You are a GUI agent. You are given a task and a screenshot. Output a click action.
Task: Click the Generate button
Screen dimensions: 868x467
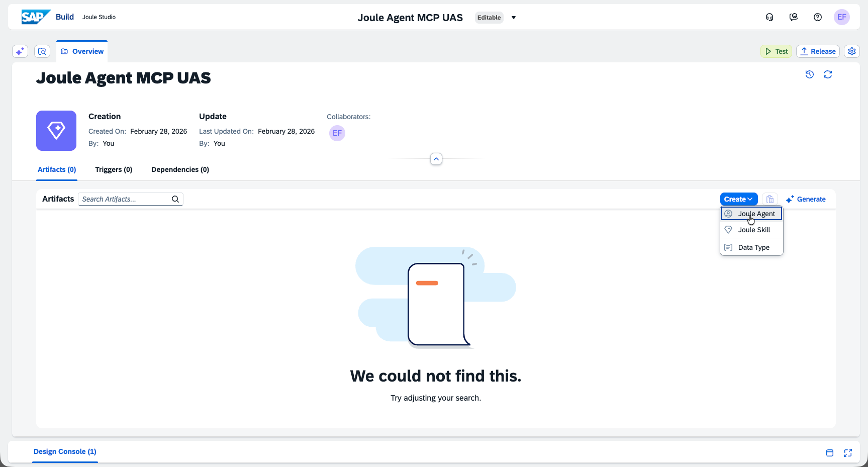806,199
